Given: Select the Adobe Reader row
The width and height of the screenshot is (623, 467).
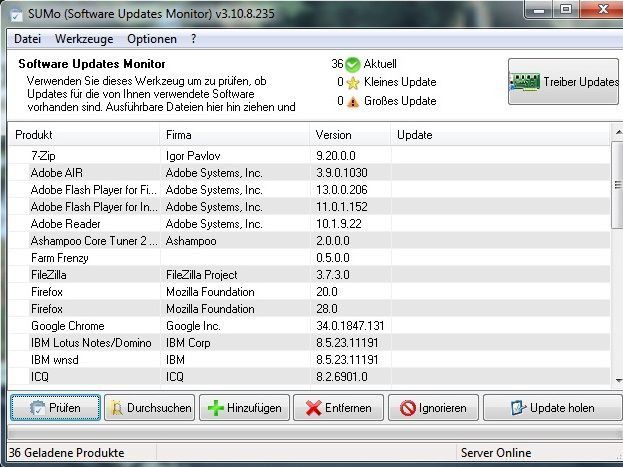Looking at the screenshot, I should coord(309,224).
